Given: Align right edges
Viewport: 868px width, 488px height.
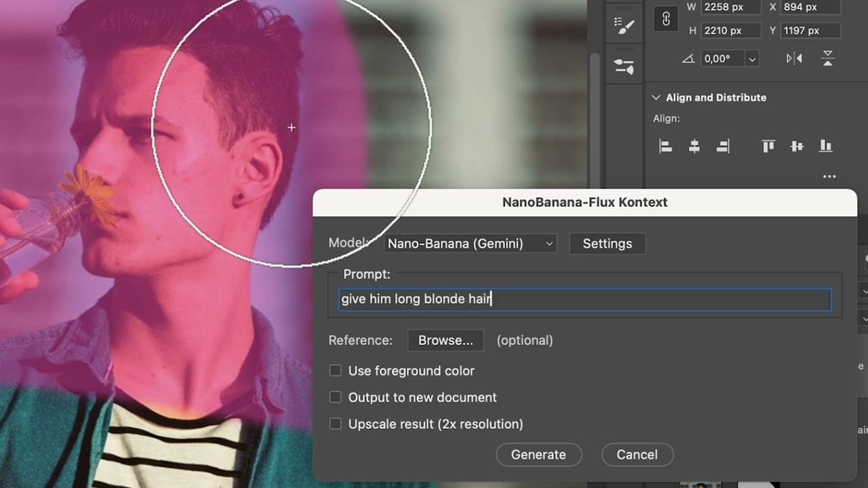Looking at the screenshot, I should pos(723,146).
